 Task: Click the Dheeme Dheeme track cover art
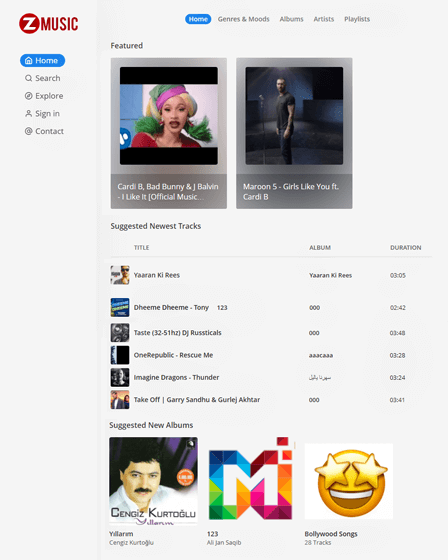click(120, 308)
